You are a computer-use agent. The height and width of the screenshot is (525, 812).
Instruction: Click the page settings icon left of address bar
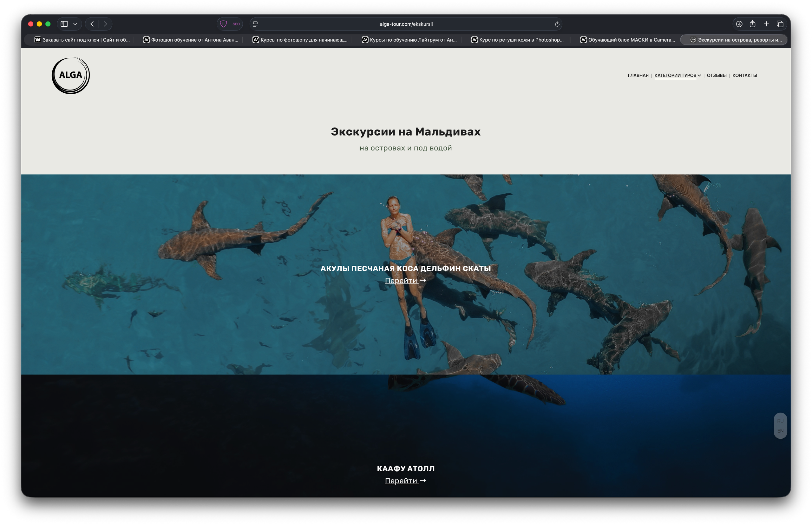click(255, 24)
